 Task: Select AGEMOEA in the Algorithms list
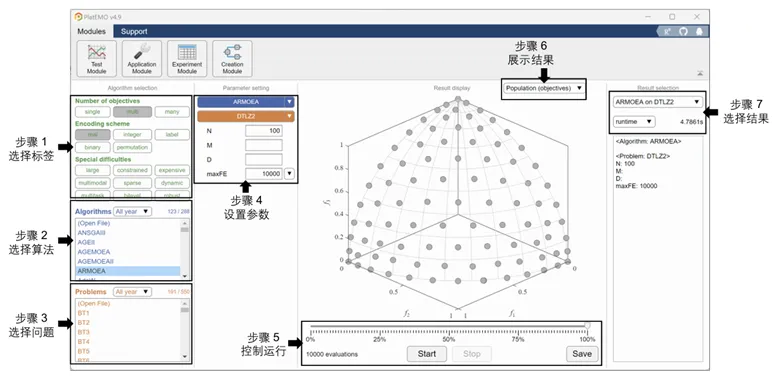[128, 252]
